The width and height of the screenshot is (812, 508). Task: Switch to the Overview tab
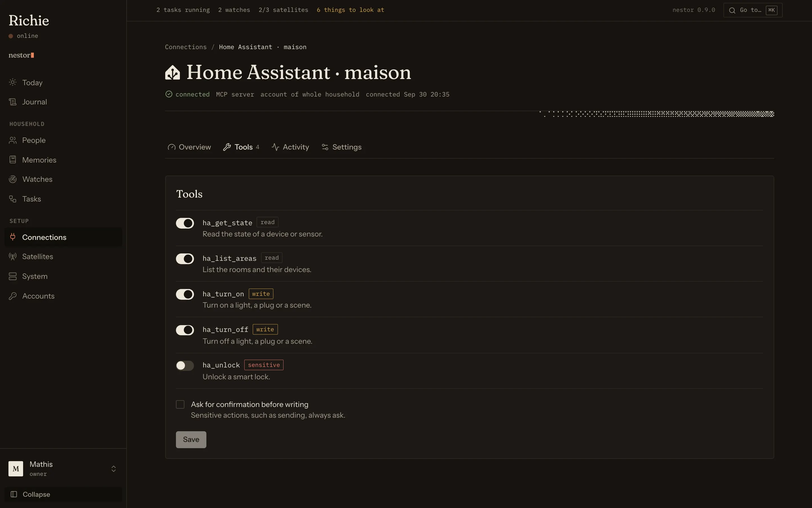coord(189,147)
